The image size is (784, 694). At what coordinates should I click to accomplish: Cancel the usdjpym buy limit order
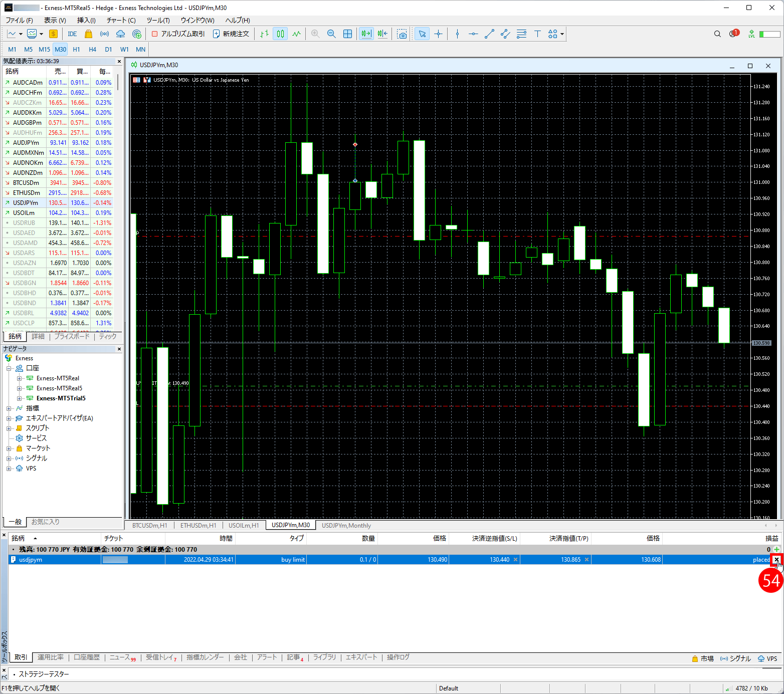click(776, 560)
